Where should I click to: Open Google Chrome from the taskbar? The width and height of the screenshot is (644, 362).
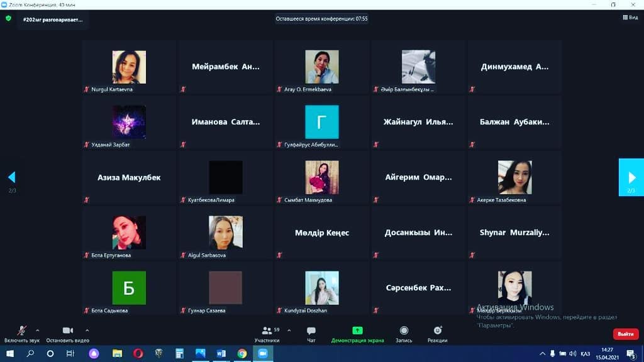pyautogui.click(x=241, y=354)
